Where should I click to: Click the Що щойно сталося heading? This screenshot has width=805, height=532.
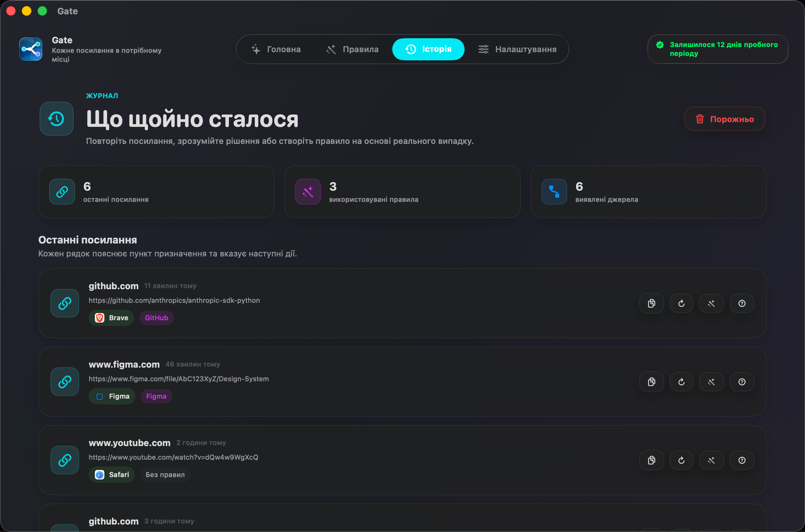[192, 119]
